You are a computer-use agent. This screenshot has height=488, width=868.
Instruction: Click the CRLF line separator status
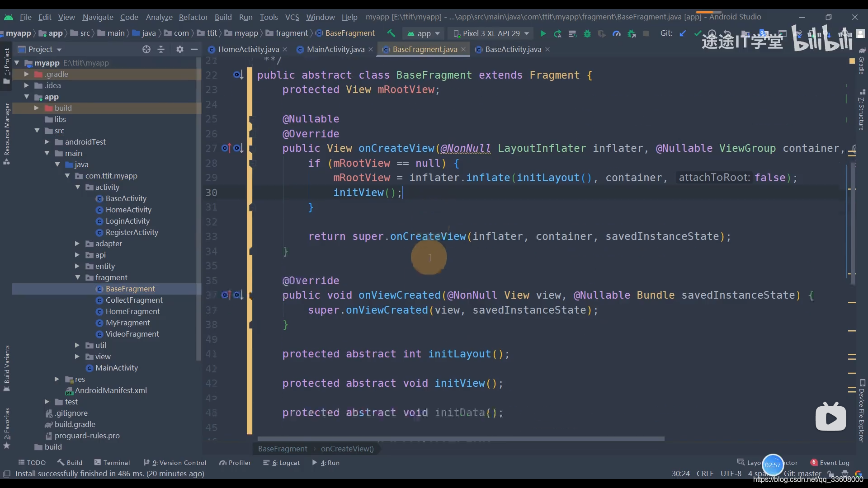(705, 474)
